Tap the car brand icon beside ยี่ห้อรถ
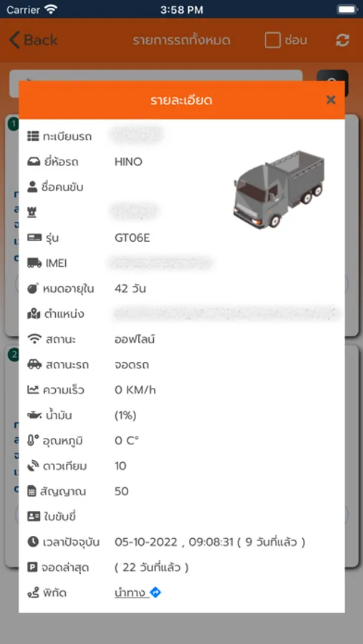The height and width of the screenshot is (644, 363). 34,162
